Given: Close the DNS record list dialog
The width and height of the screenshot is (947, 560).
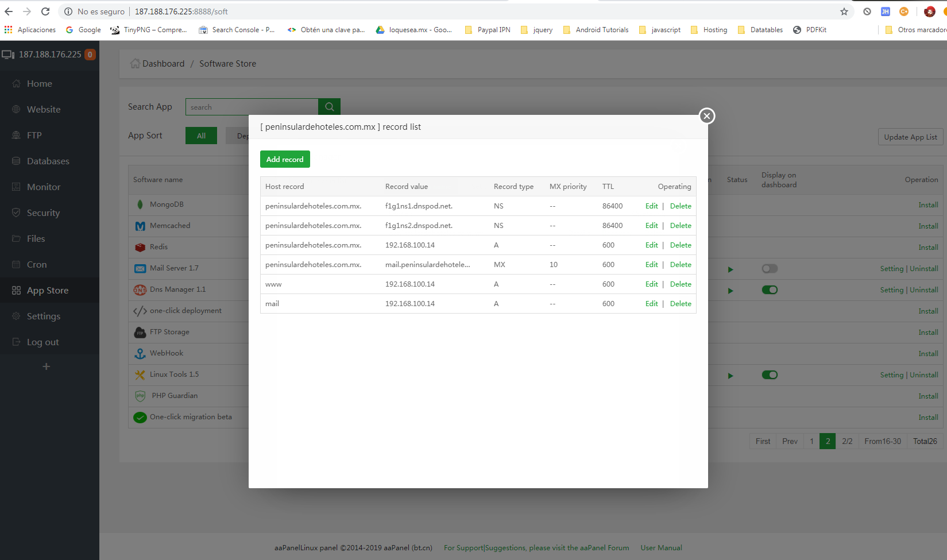Looking at the screenshot, I should coord(706,116).
